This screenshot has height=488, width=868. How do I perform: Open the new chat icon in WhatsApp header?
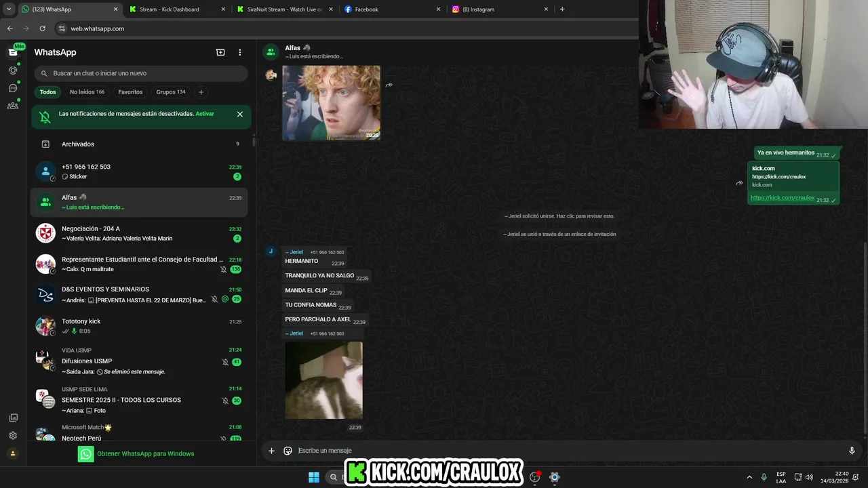coord(220,52)
